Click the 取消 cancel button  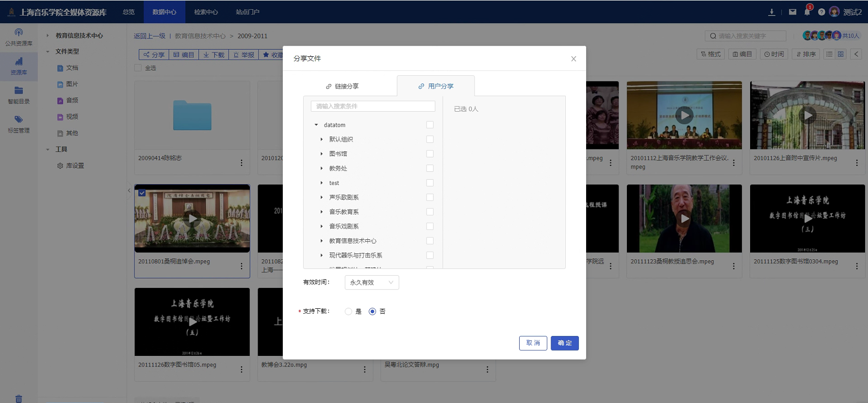click(533, 343)
